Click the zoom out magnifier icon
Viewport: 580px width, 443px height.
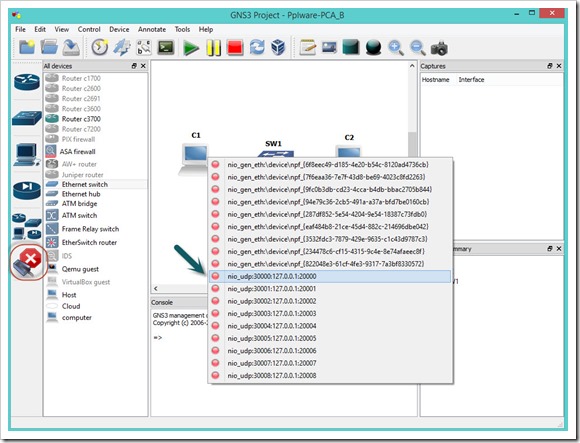pos(418,48)
